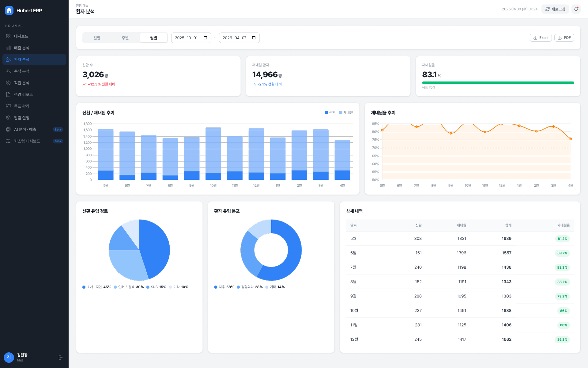Export the report as PDF
The image size is (588, 368).
[564, 38]
